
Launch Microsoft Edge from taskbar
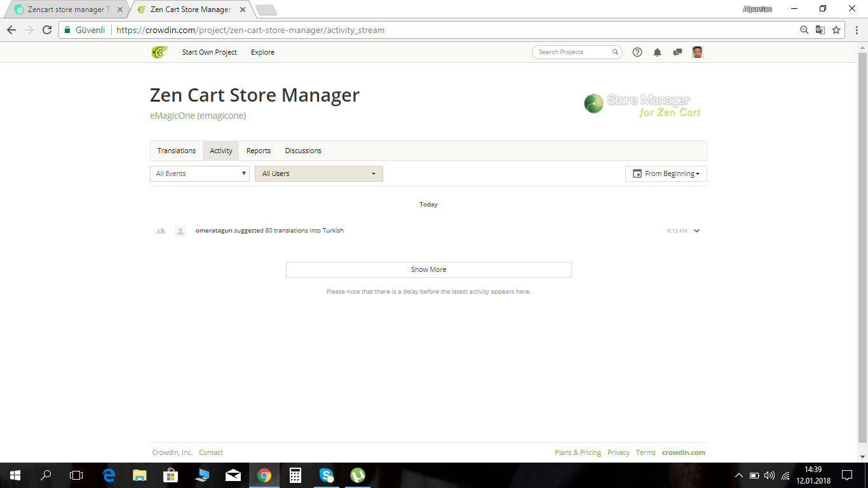pos(109,475)
